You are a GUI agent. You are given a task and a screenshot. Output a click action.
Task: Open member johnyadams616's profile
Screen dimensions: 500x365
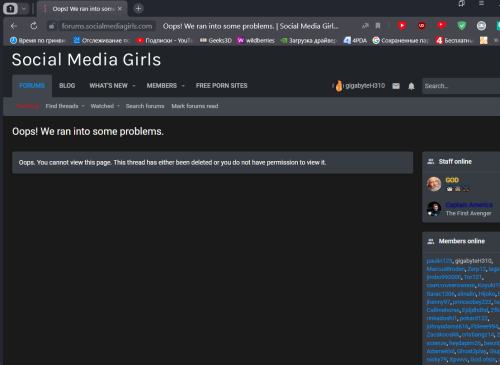(447, 326)
